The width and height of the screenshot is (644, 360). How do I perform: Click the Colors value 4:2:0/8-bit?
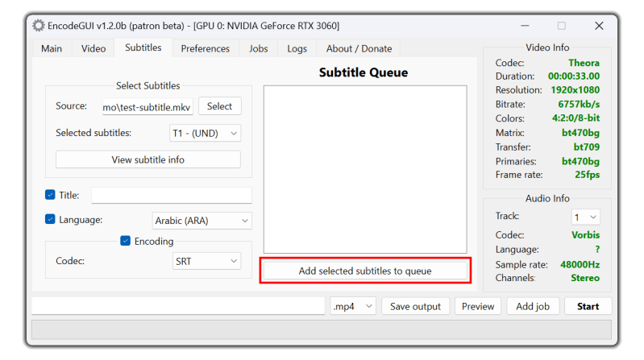(x=575, y=118)
